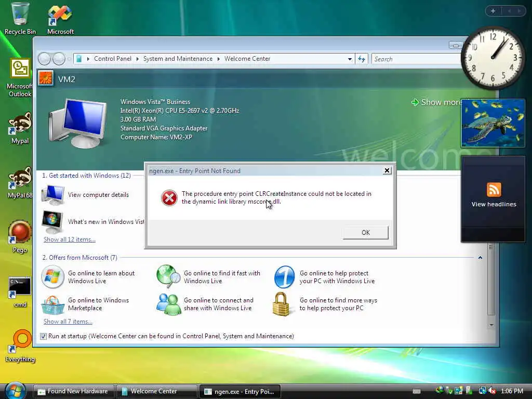Launch the Pego desktop shortcut
This screenshot has height=399, width=532.
click(20, 237)
